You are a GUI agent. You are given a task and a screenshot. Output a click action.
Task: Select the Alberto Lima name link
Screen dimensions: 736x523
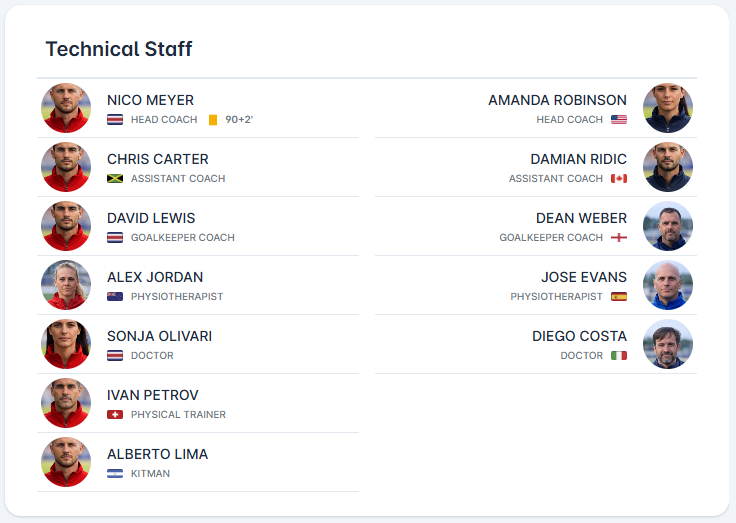157,454
